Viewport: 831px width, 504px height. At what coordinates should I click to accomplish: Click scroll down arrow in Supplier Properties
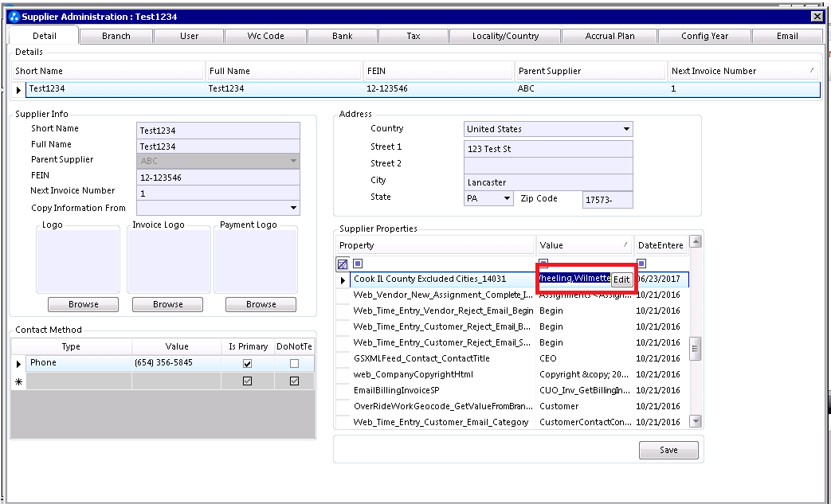pyautogui.click(x=695, y=421)
